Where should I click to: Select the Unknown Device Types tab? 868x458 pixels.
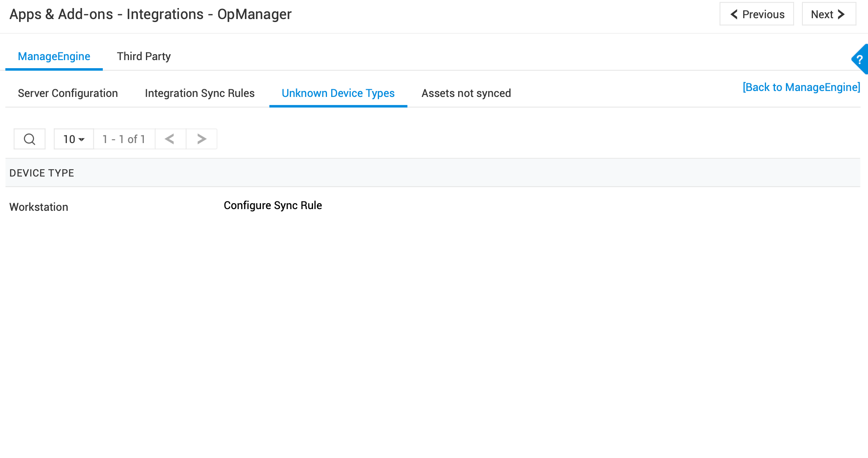point(338,93)
